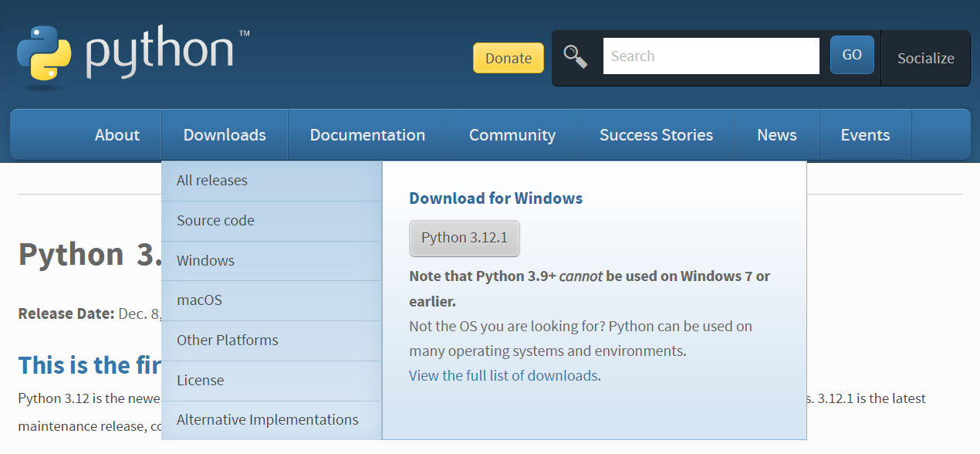Open the Documentation menu

(x=367, y=135)
